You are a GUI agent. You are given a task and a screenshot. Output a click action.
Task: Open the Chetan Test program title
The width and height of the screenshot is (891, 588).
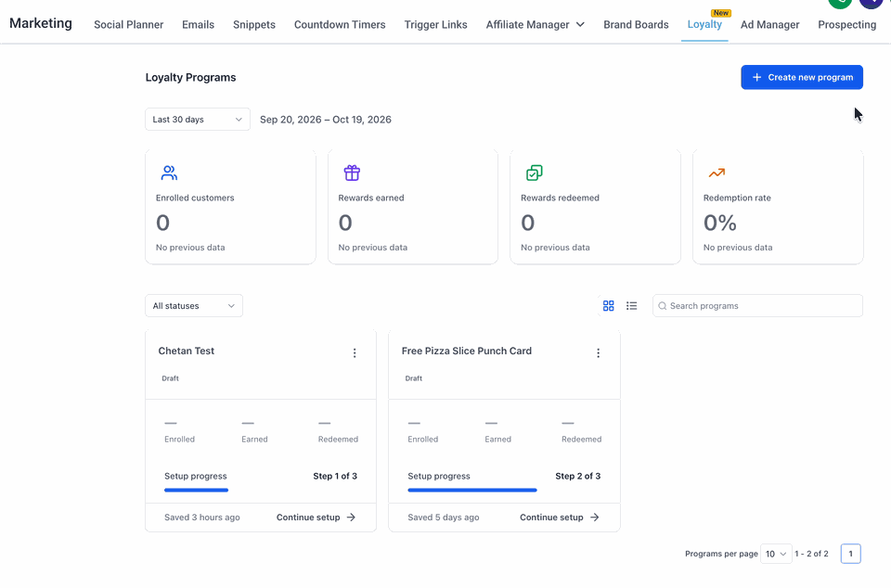(187, 351)
